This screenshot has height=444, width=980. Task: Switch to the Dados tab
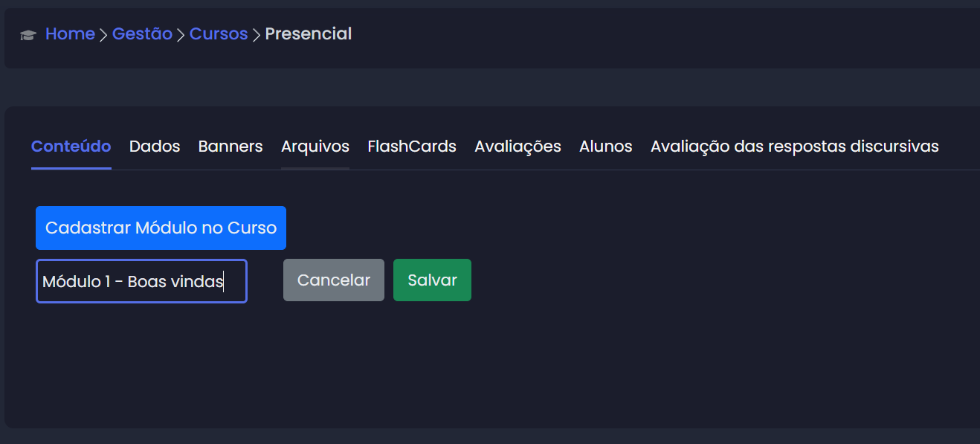pyautogui.click(x=155, y=147)
